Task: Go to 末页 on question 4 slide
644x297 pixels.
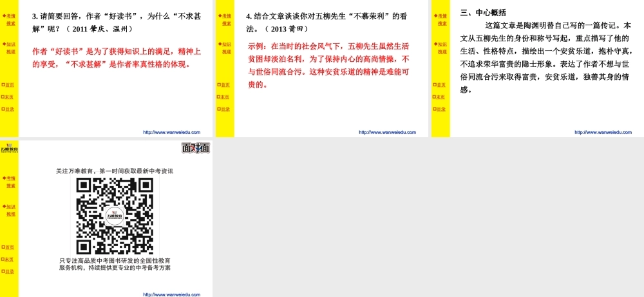Action: [x=224, y=97]
